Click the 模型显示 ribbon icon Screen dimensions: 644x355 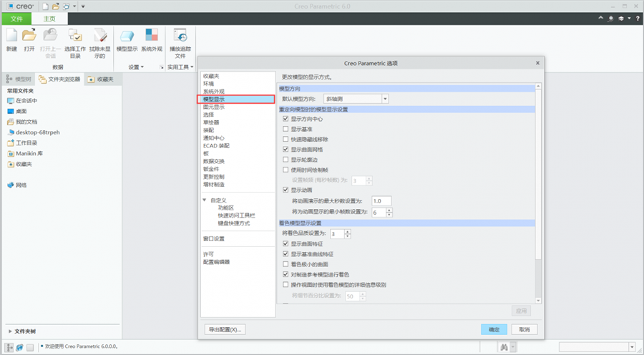pyautogui.click(x=127, y=35)
